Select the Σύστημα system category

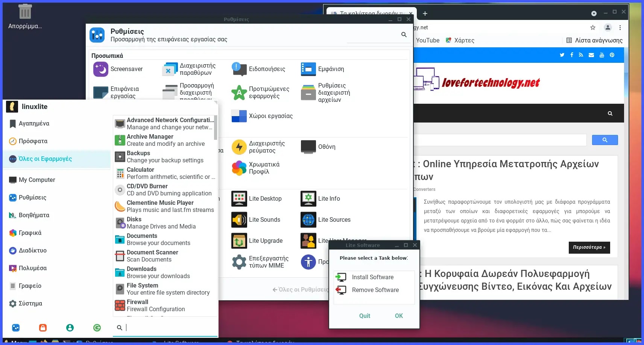pyautogui.click(x=56, y=304)
